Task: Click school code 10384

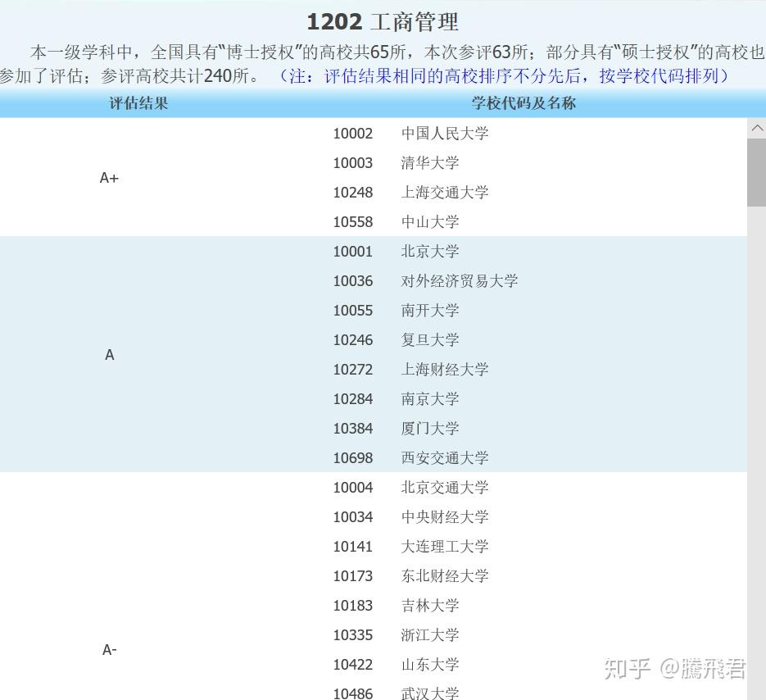Action: [353, 428]
